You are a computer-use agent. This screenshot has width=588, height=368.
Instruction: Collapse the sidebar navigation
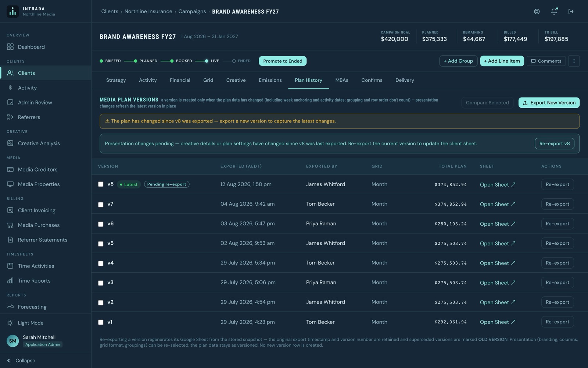21,361
